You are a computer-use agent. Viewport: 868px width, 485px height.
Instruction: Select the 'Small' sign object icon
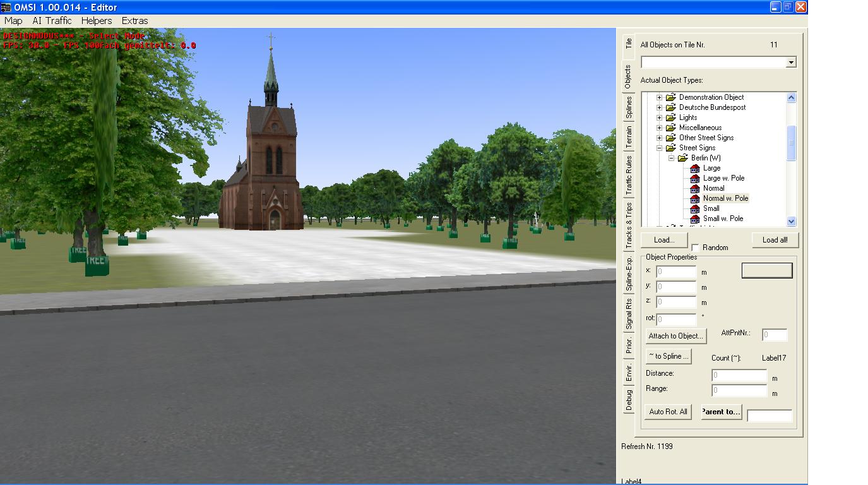[x=695, y=209]
